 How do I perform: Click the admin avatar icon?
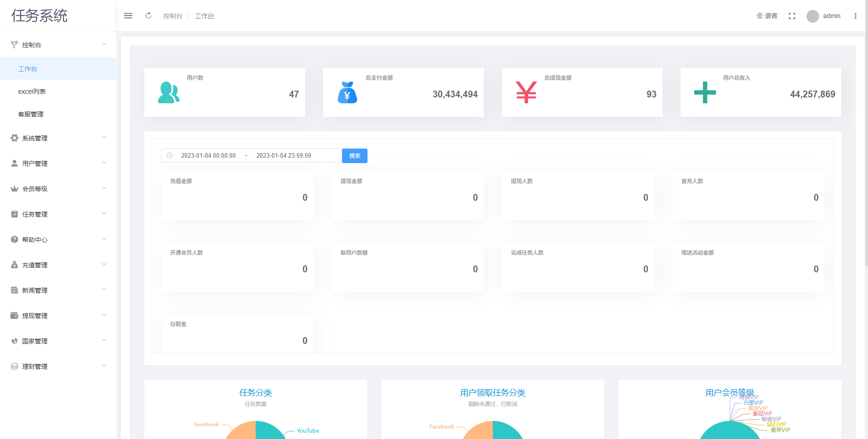tap(812, 16)
